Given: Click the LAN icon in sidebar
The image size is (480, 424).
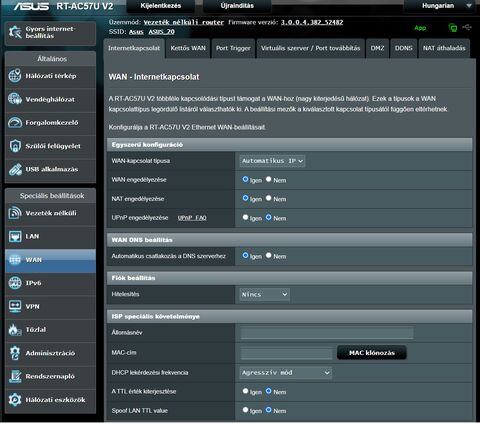Looking at the screenshot, I should [x=15, y=236].
